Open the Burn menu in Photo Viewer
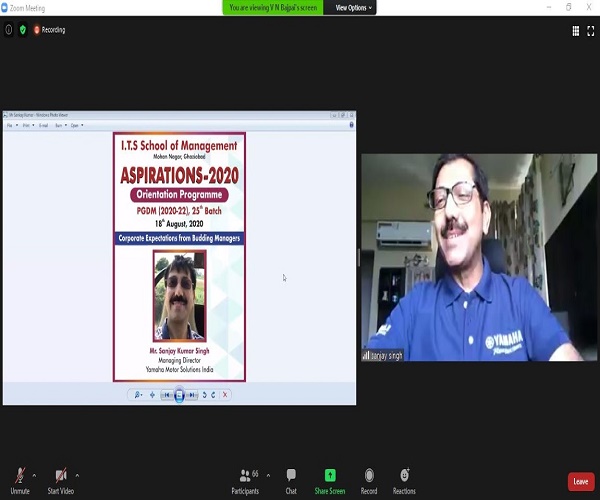 point(61,125)
